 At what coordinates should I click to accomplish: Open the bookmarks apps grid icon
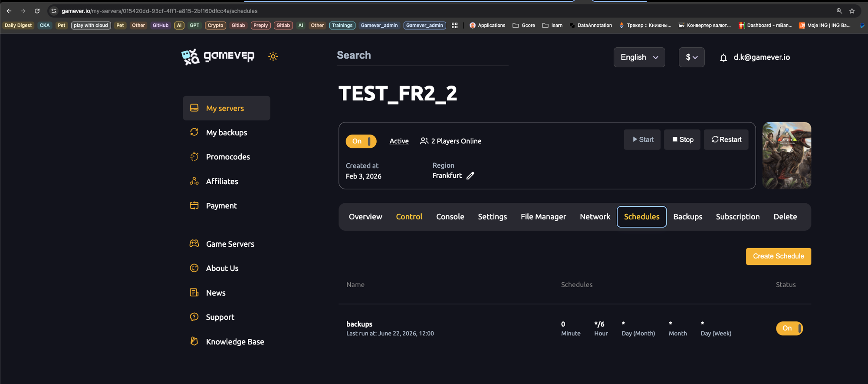pyautogui.click(x=454, y=26)
